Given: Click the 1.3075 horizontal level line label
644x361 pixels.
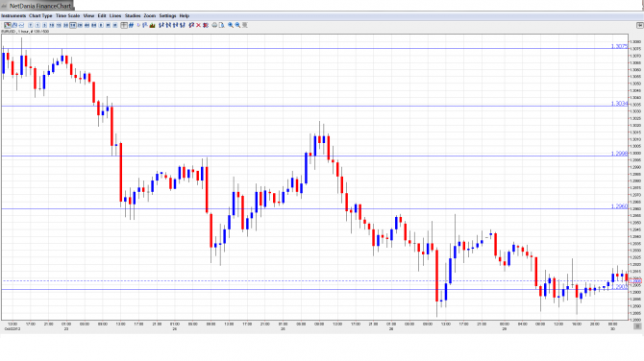Looking at the screenshot, I should [619, 46].
